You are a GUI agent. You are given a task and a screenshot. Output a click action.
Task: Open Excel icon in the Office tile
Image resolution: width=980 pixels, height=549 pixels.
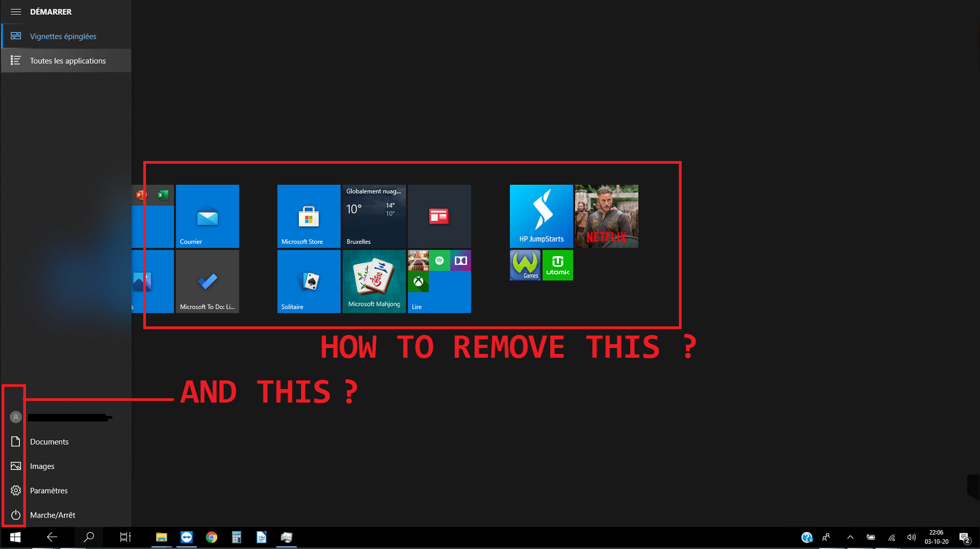tap(163, 195)
